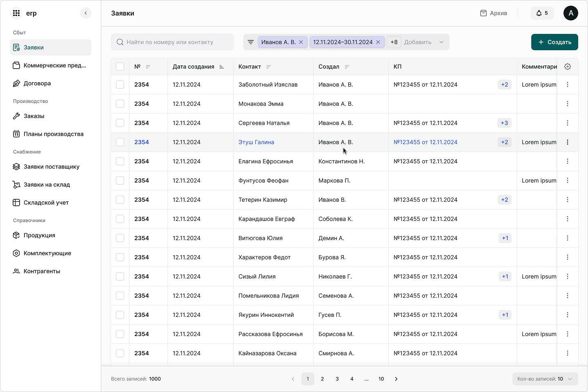588x392 pixels.
Task: Open the Кол-во записей dropdown
Action: [545, 379]
